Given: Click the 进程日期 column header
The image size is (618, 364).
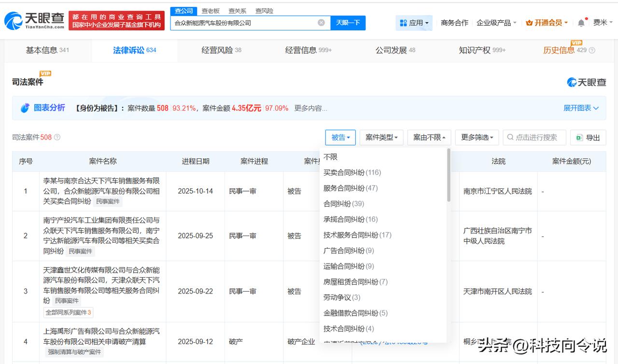Looking at the screenshot, I should 196,161.
